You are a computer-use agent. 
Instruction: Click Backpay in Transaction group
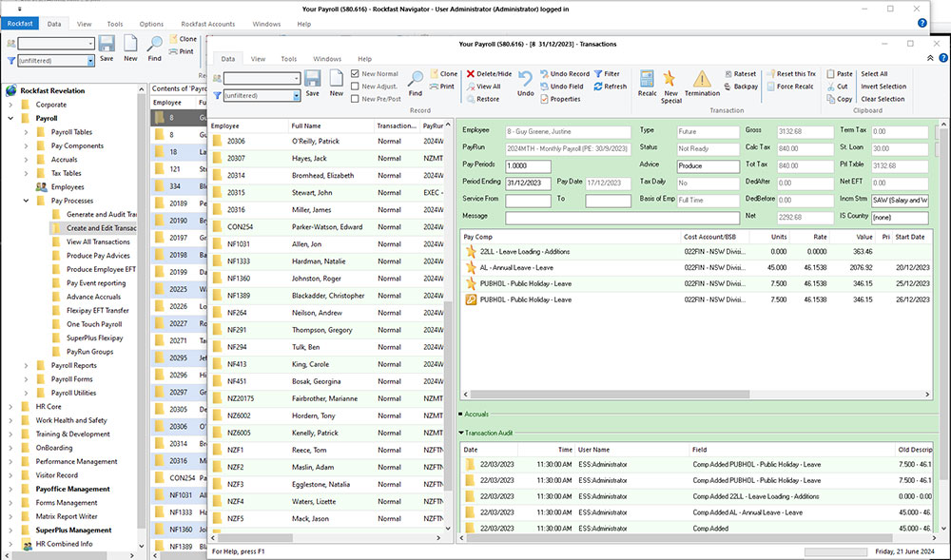741,87
